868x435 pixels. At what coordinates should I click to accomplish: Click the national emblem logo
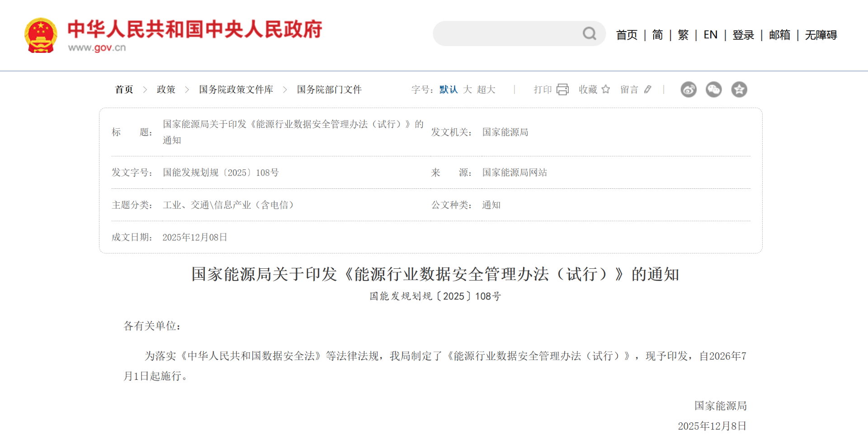click(x=41, y=35)
